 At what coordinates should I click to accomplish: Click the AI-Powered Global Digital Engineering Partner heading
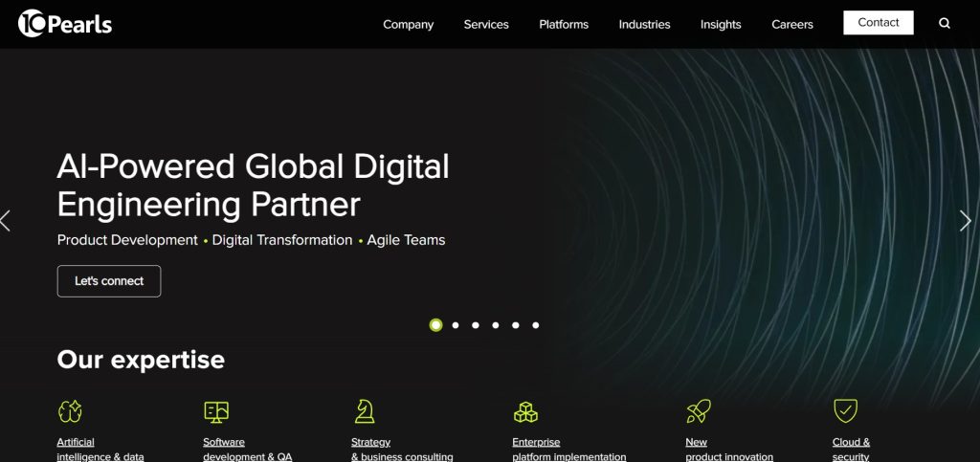click(x=253, y=186)
